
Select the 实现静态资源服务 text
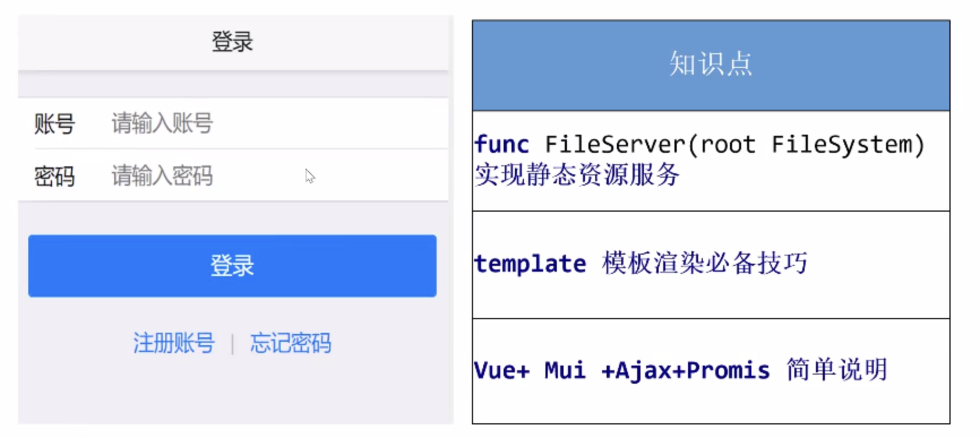click(x=577, y=174)
